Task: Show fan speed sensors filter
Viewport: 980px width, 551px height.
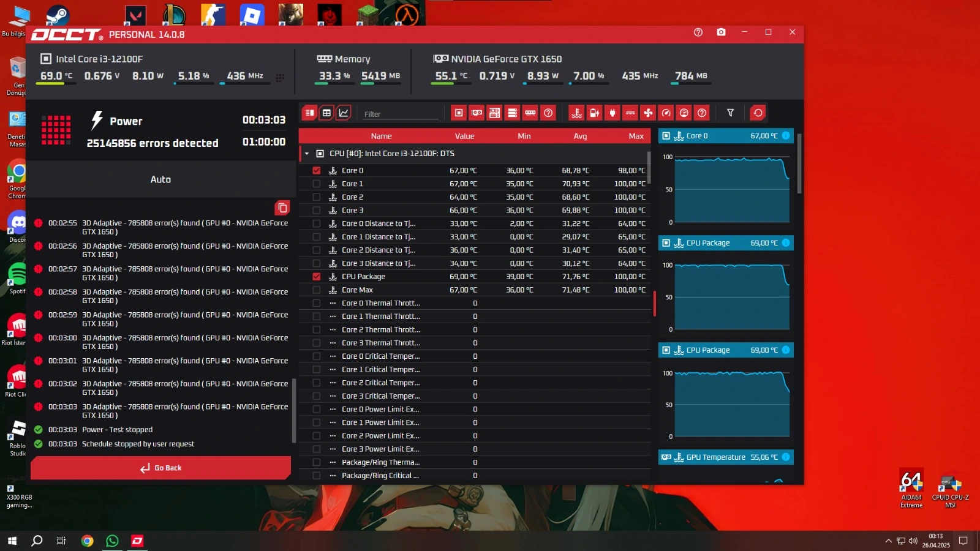Action: click(x=648, y=113)
